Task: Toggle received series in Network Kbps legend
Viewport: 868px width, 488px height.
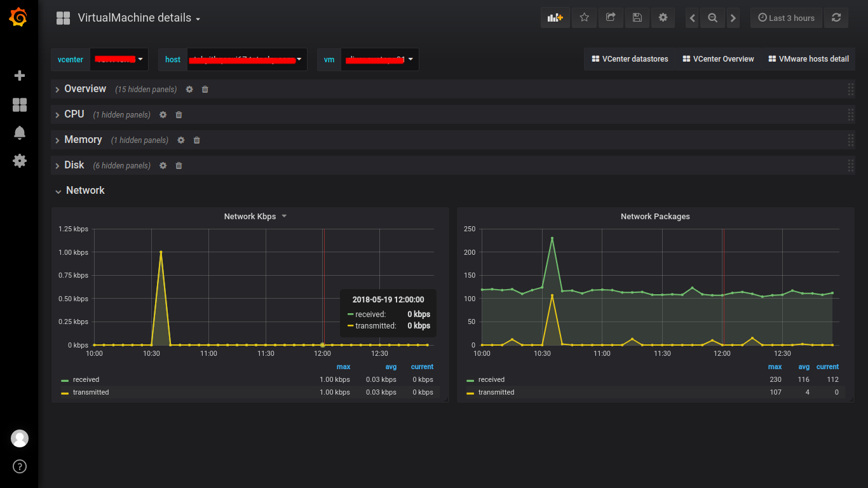Action: [86, 380]
